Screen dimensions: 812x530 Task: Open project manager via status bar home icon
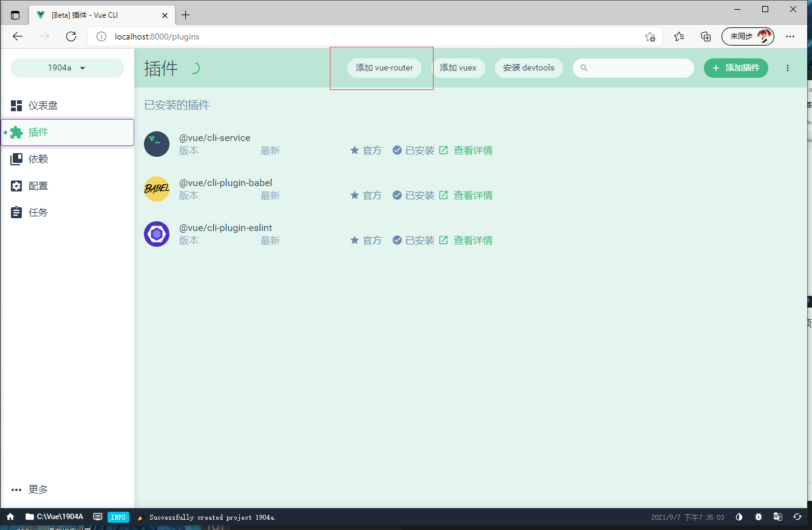click(x=10, y=517)
